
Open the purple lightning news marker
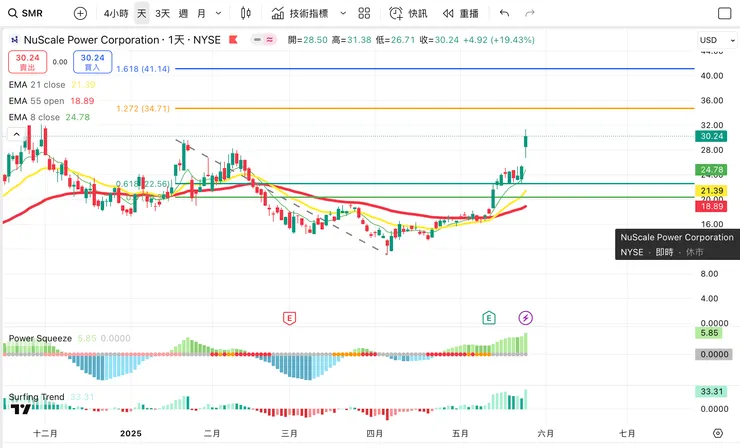[525, 318]
